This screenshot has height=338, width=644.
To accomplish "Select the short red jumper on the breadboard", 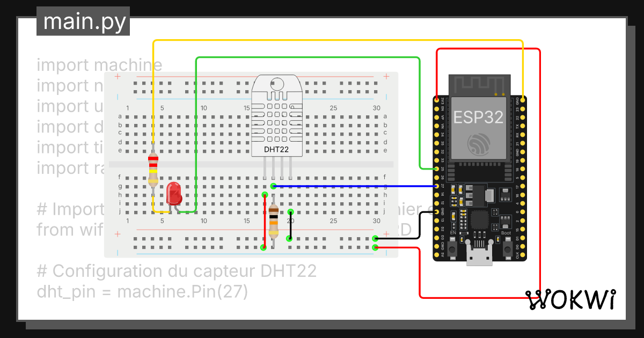I will 265,221.
